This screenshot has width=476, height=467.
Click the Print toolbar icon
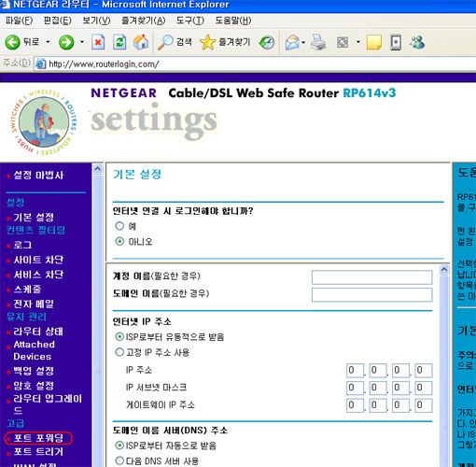(318, 42)
